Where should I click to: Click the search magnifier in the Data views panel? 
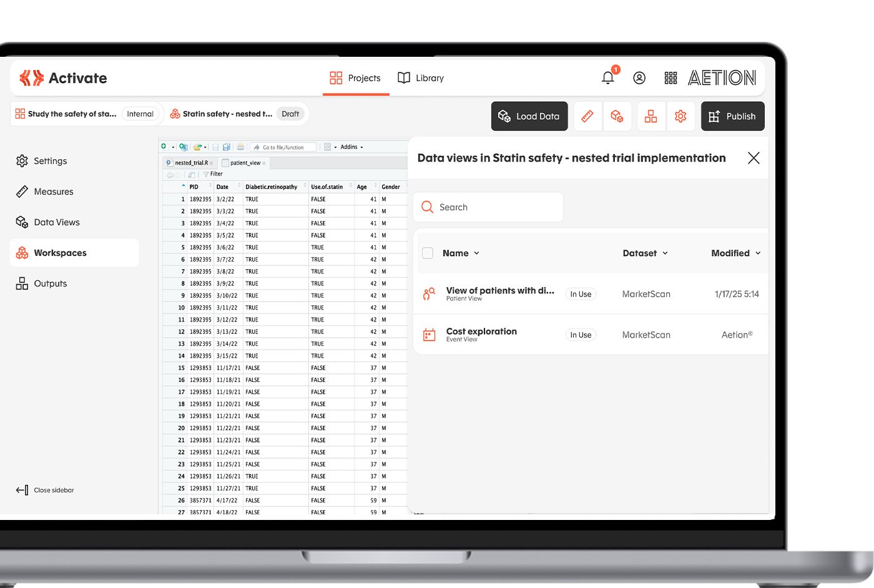click(x=428, y=207)
